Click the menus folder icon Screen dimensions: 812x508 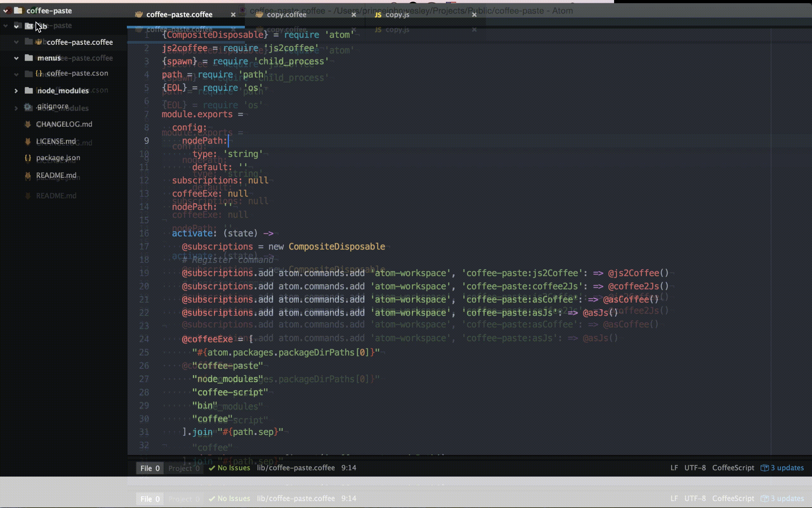tap(29, 58)
